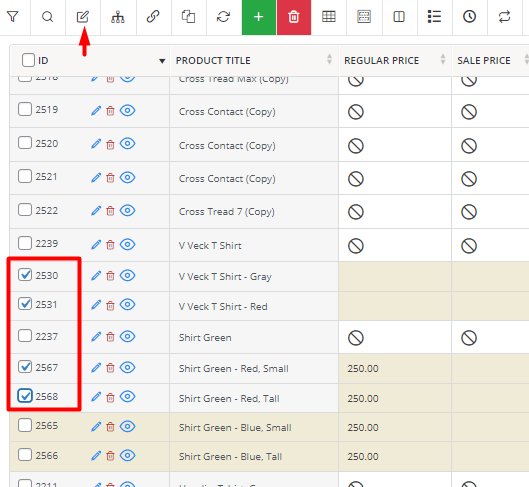Sort by Product Title column arrows
Image resolution: width=529 pixels, height=487 pixels.
(x=329, y=59)
